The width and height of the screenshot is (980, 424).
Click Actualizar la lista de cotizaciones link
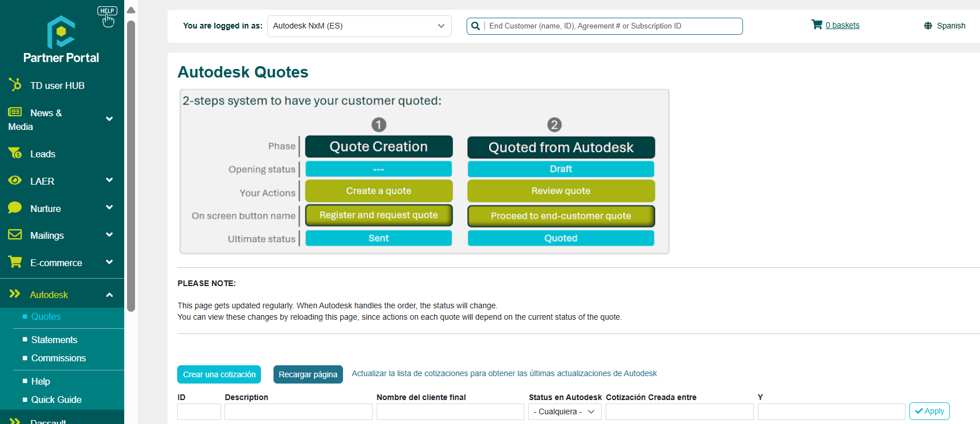point(504,373)
